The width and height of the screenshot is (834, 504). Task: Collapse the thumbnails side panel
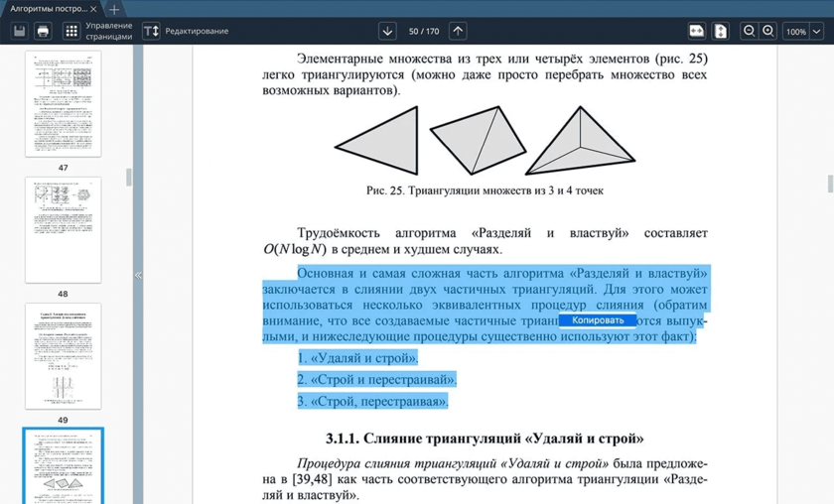click(x=138, y=275)
